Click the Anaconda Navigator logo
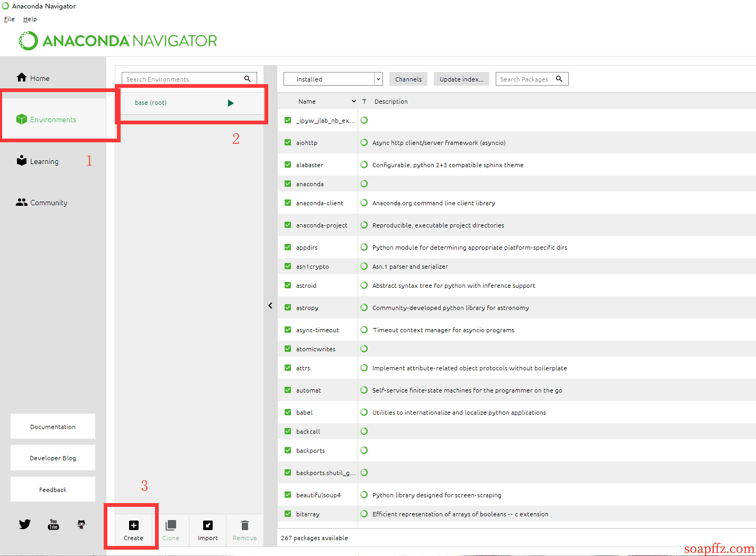The image size is (756, 556). [x=118, y=41]
